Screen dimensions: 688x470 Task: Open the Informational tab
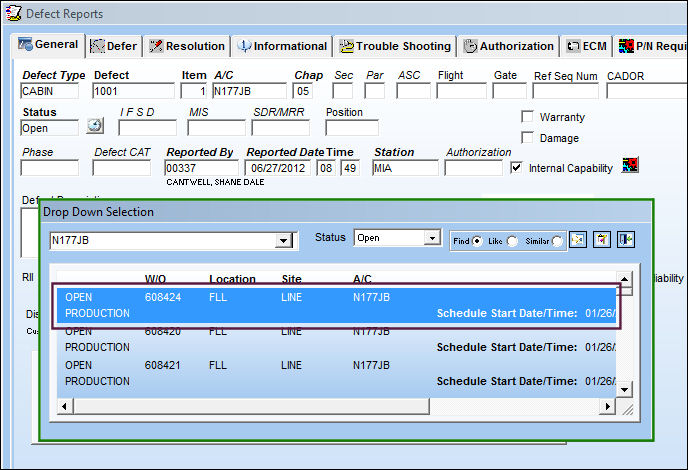pos(282,46)
